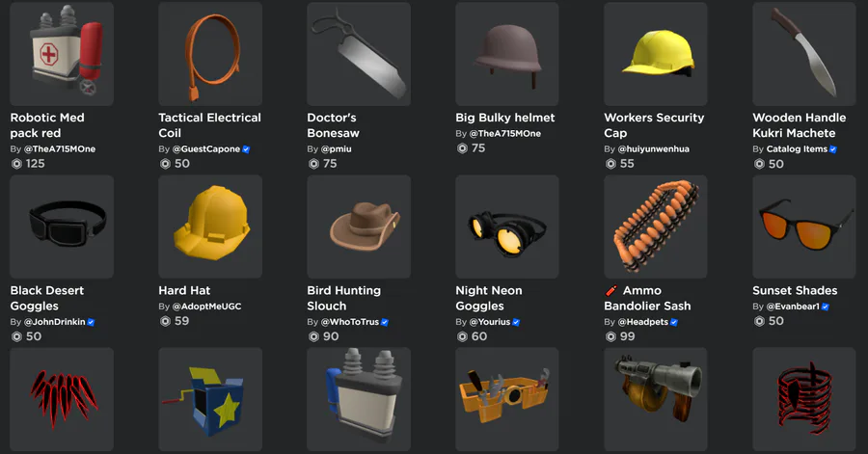Open creator @AdoptMeUGC's profile
868x454 pixels.
(206, 306)
